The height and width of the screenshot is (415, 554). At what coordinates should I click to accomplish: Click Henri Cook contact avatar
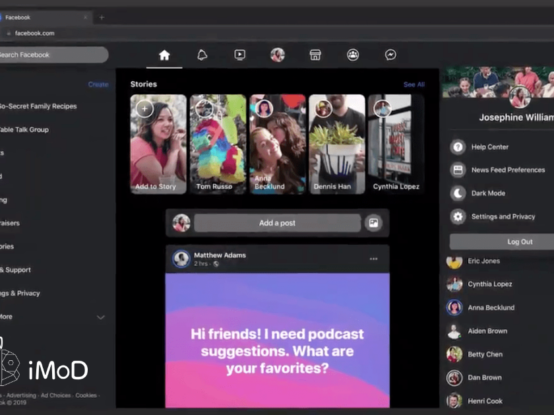coord(454,401)
